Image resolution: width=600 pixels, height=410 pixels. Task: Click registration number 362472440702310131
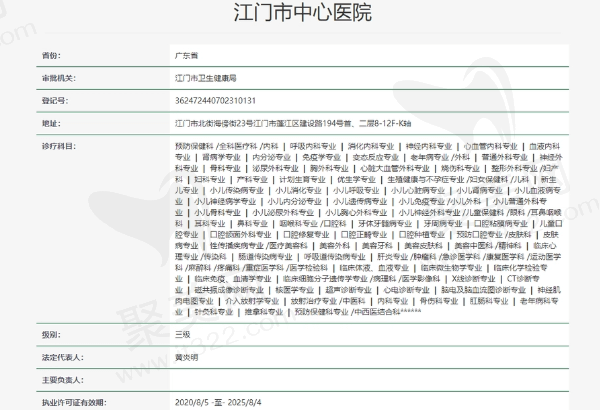(215, 101)
